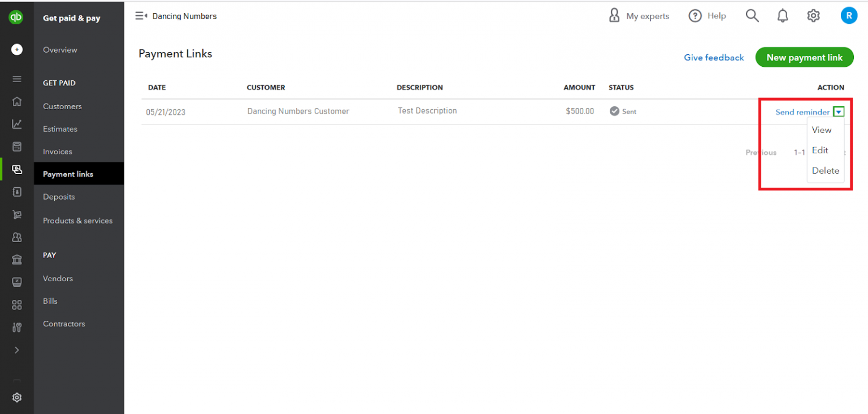Image resolution: width=868 pixels, height=414 pixels.
Task: Click the green quick-create plus icon
Action: [x=17, y=49]
